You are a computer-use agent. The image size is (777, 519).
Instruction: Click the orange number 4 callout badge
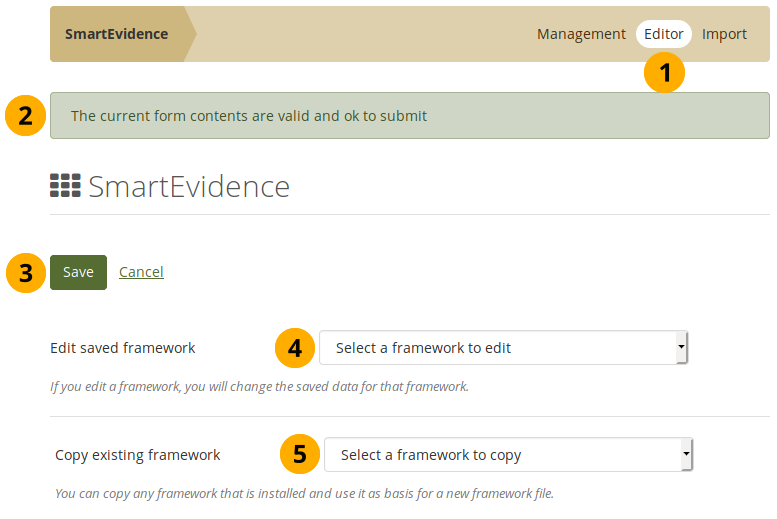[x=294, y=348]
